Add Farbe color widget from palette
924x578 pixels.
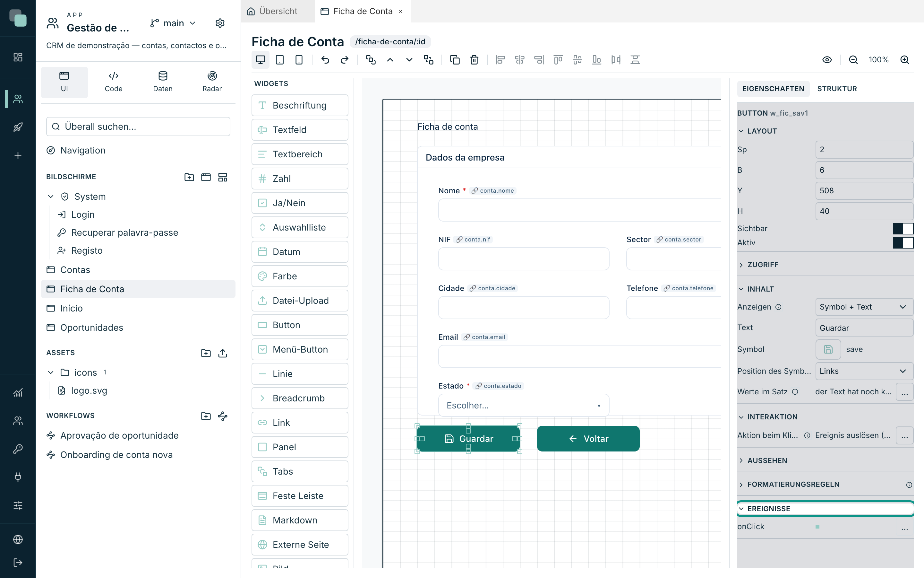point(300,276)
